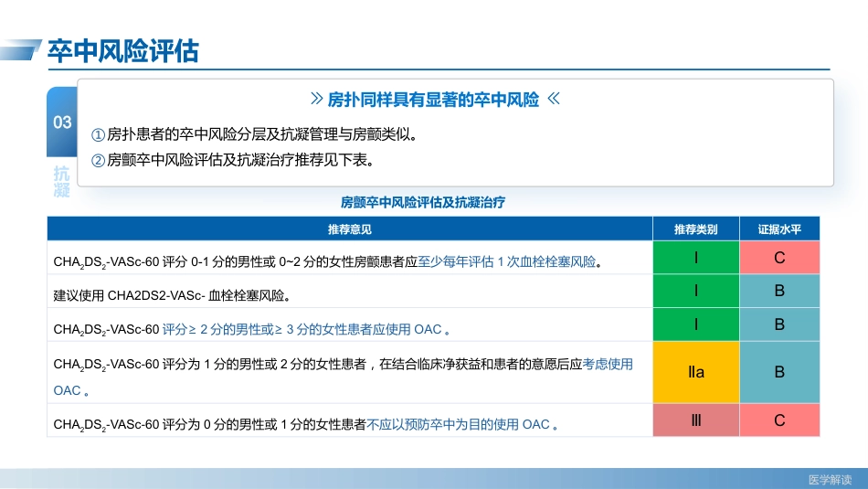
Task: Click the 证据水平 column header
Action: (x=779, y=229)
